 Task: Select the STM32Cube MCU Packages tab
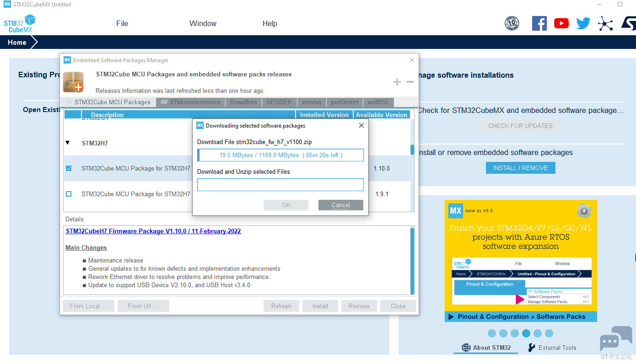108,102
